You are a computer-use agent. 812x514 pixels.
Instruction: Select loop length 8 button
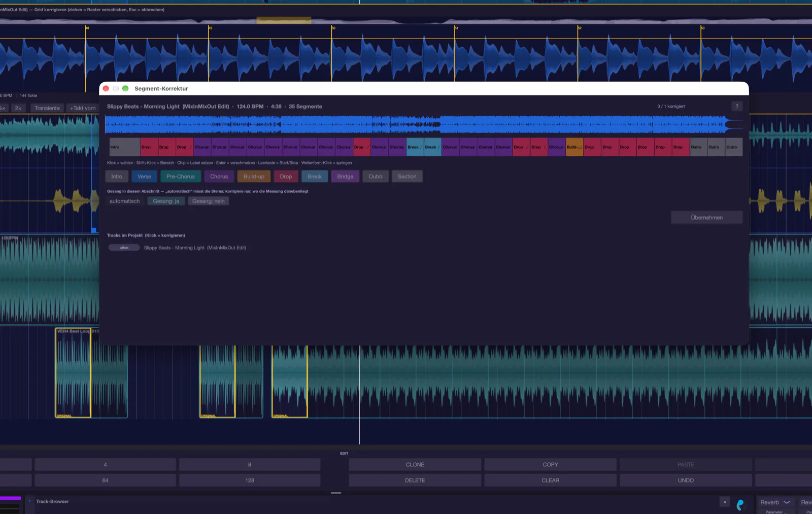click(250, 464)
